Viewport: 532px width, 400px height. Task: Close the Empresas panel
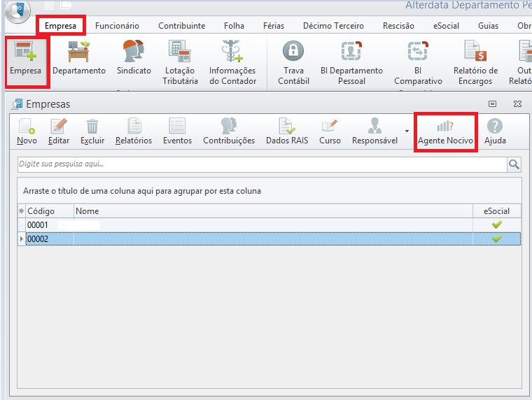(x=517, y=103)
